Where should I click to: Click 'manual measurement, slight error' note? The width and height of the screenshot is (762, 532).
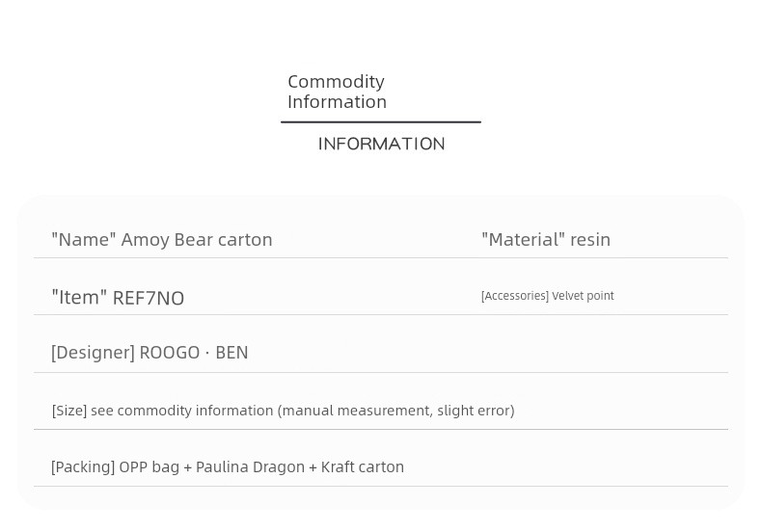(x=396, y=411)
